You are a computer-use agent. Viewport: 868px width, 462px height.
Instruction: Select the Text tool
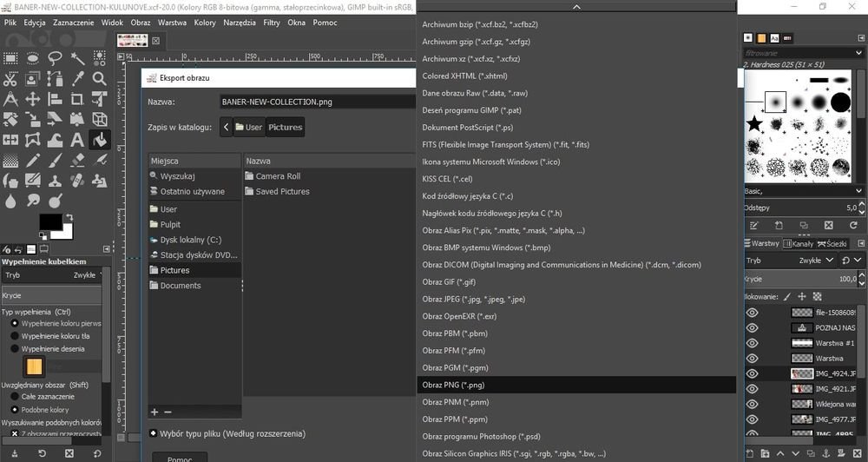tap(77, 140)
